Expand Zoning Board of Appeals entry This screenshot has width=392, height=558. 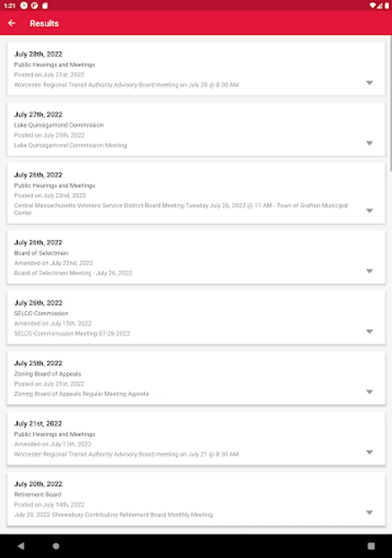point(369,392)
